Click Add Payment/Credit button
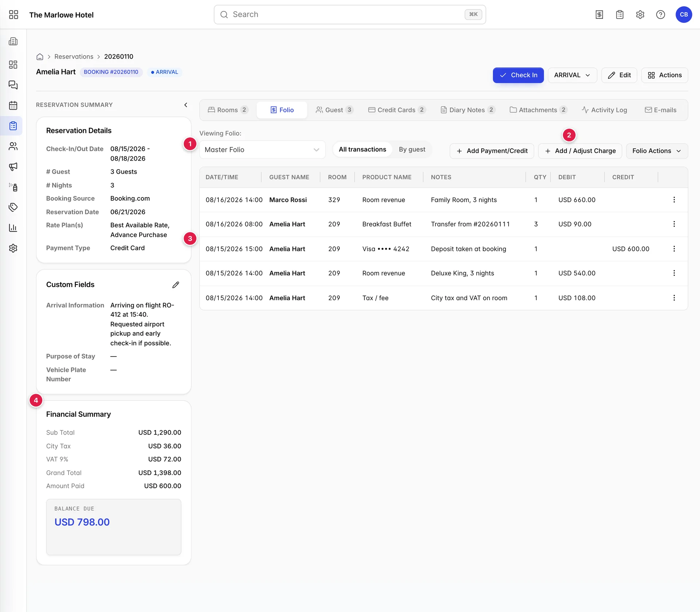Image resolution: width=700 pixels, height=612 pixels. click(491, 151)
